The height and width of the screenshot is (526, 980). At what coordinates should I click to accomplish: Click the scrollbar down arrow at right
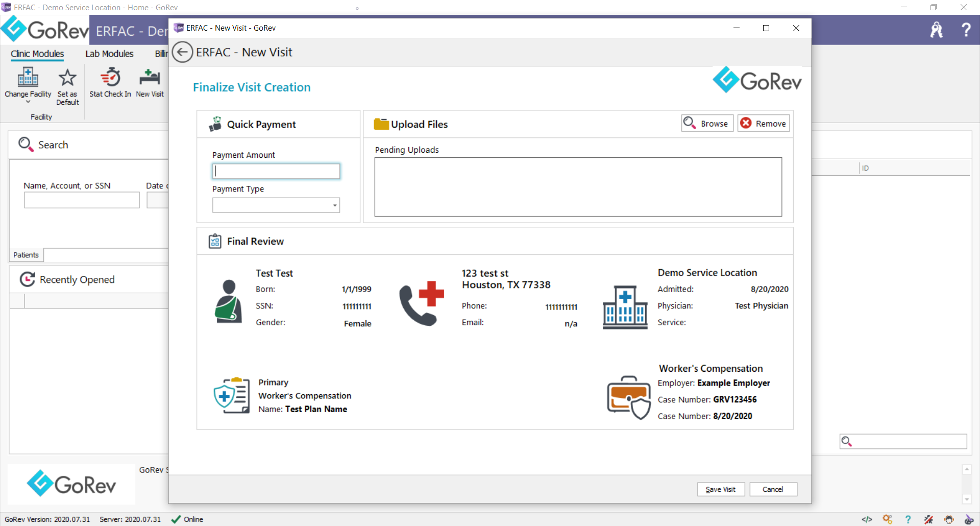[x=966, y=499]
